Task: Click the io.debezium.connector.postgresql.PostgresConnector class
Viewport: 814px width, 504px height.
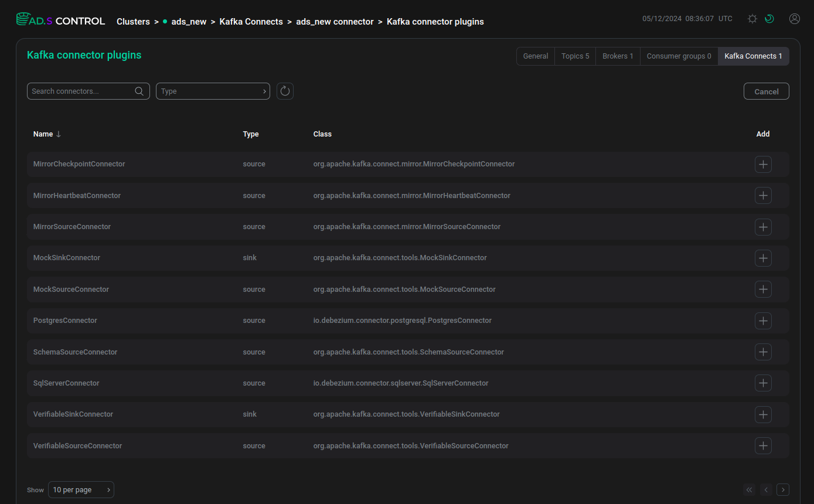Action: 403,321
